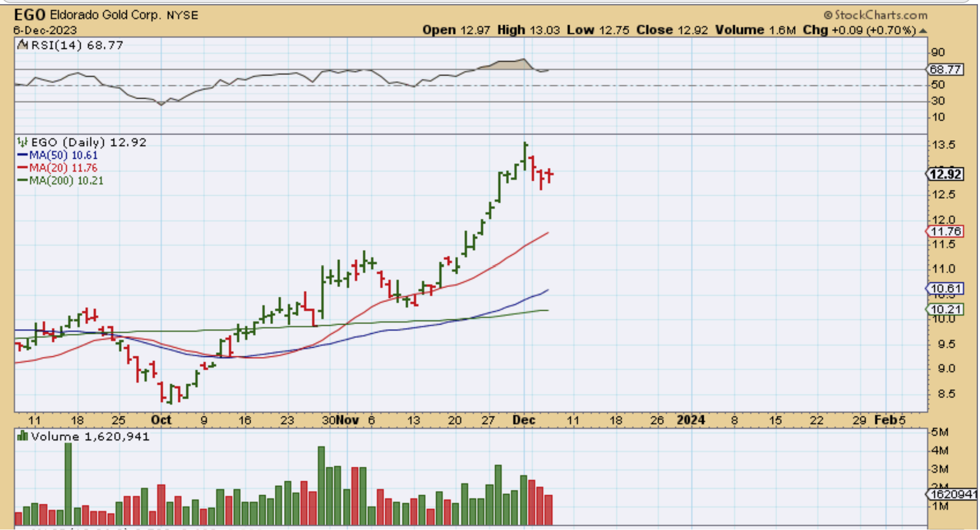Viewport: 980px width, 530px height.
Task: Click the 25 date label before Oct
Action: (119, 420)
